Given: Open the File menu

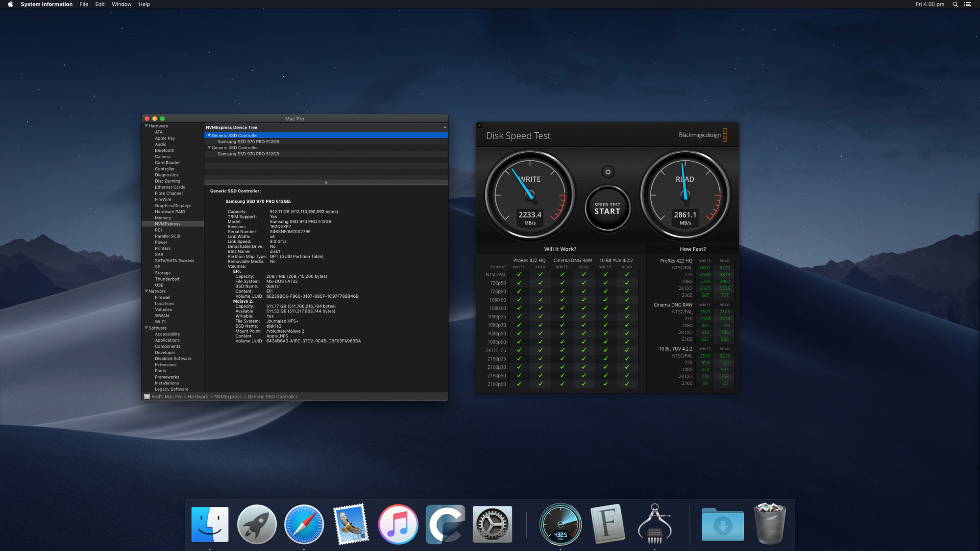Looking at the screenshot, I should pyautogui.click(x=84, y=4).
